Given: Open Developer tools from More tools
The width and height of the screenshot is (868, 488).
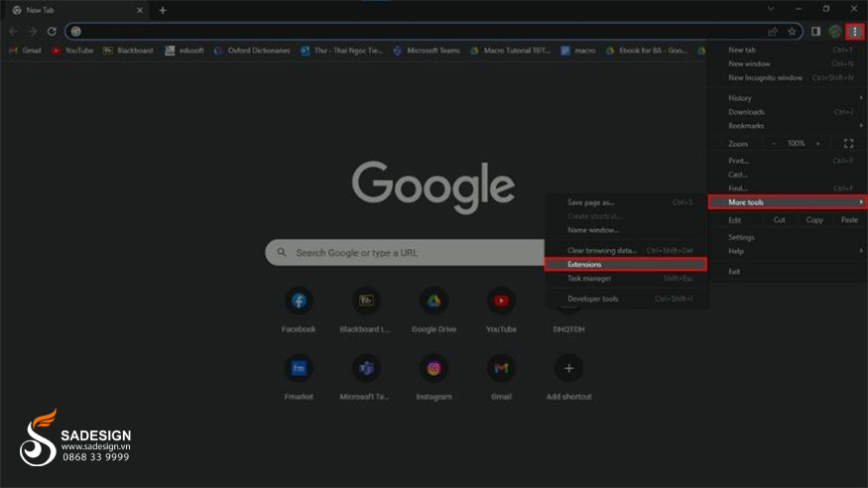Looking at the screenshot, I should pyautogui.click(x=626, y=299).
